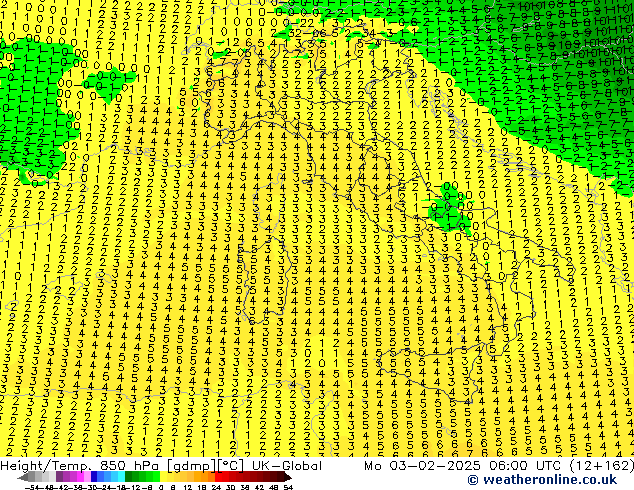This screenshot has height=490, width=634.
Task: Click the dark blue swatch in the temperature legend
Action: click(94, 476)
